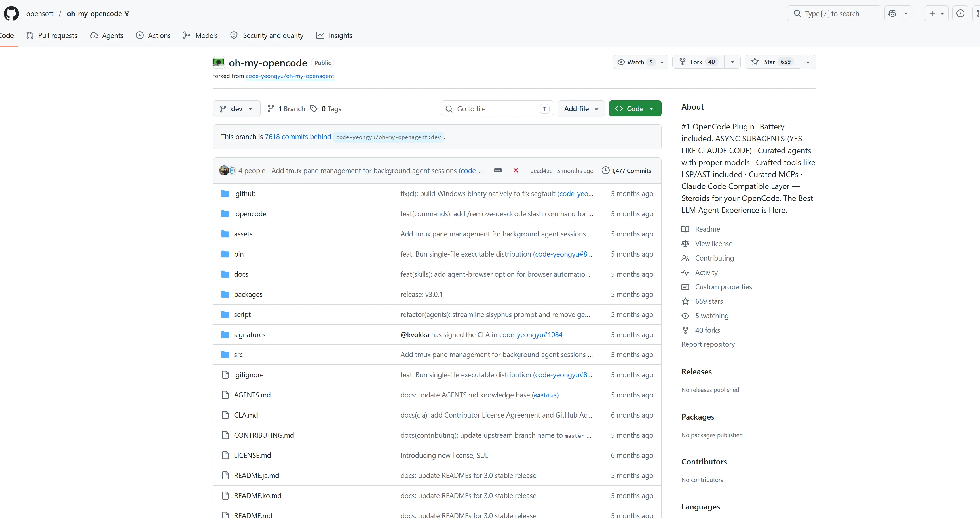This screenshot has width=980, height=518.
Task: Fork the repository
Action: 699,62
